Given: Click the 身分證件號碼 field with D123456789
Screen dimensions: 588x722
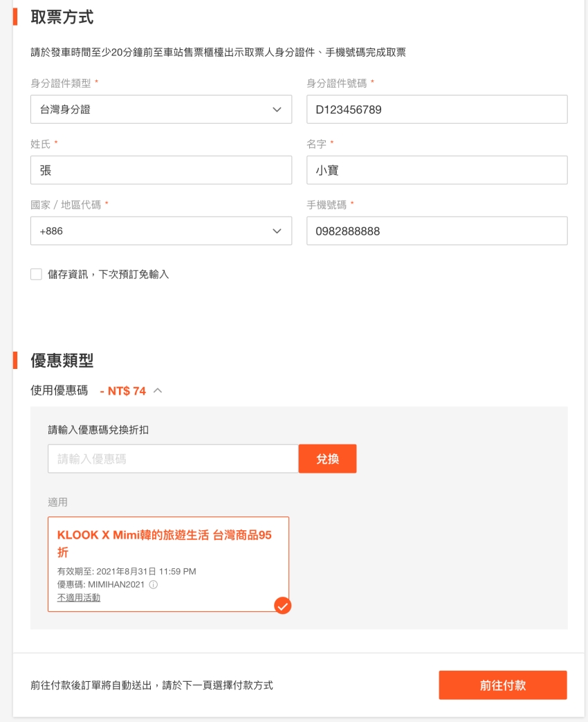Looking at the screenshot, I should click(x=437, y=109).
